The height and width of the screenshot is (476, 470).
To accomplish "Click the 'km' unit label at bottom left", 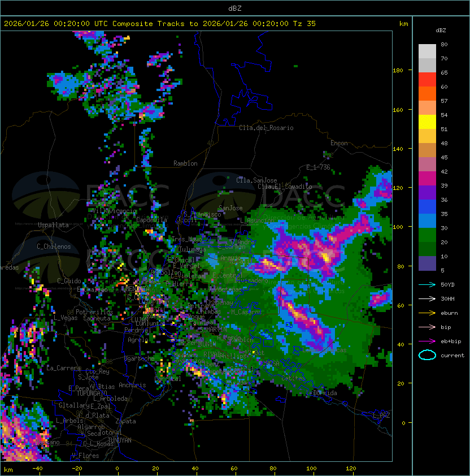I will 8,470.
